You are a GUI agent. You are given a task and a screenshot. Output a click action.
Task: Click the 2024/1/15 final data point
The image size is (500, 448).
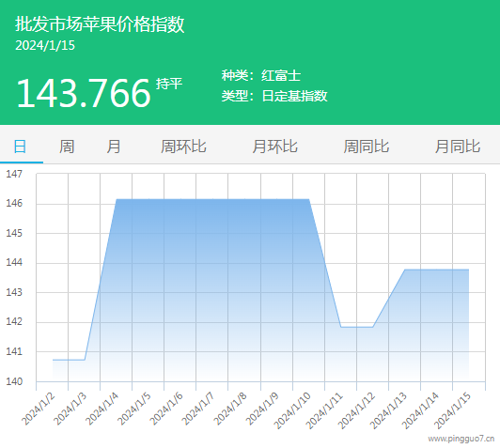[468, 270]
